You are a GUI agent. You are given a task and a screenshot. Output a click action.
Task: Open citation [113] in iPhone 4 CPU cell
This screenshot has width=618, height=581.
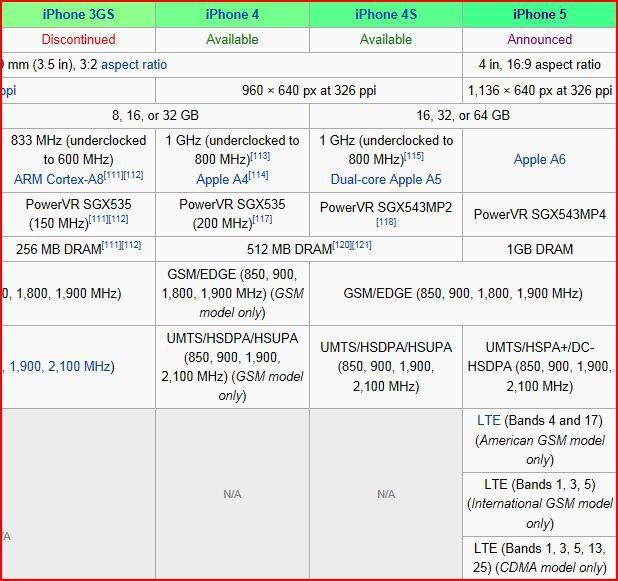coord(260,156)
